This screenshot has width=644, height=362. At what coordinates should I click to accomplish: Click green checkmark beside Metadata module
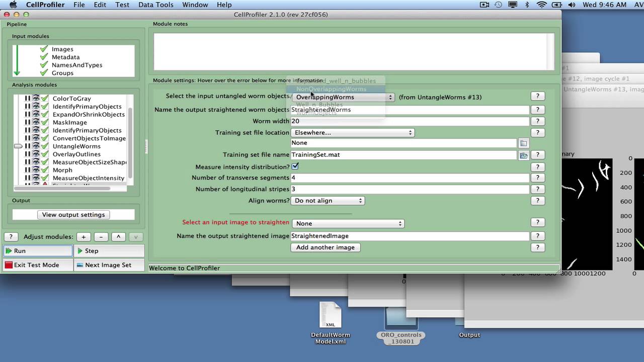coord(44,57)
